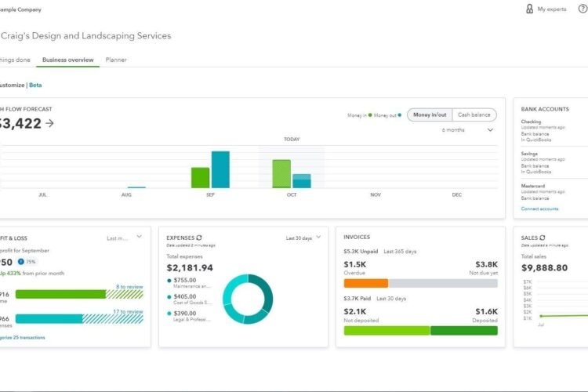Click the categorize 25 transactions link
This screenshot has width=588, height=392.
(x=23, y=337)
